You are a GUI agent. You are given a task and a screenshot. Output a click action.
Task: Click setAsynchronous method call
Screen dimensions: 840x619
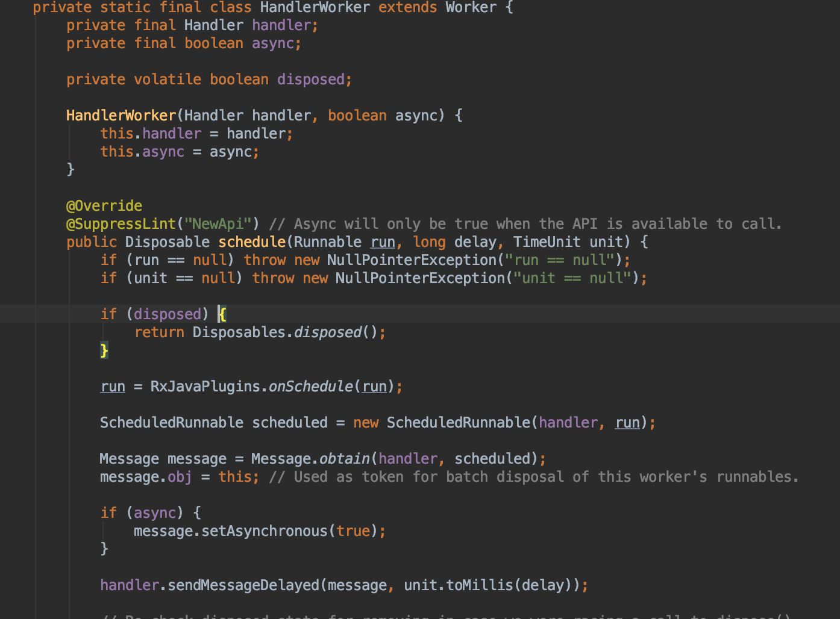(264, 531)
